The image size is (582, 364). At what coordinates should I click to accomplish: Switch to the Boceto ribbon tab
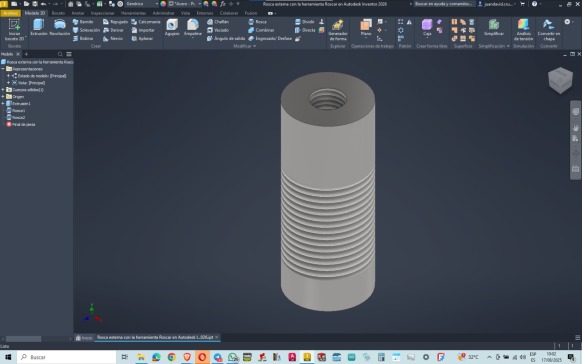coord(58,13)
